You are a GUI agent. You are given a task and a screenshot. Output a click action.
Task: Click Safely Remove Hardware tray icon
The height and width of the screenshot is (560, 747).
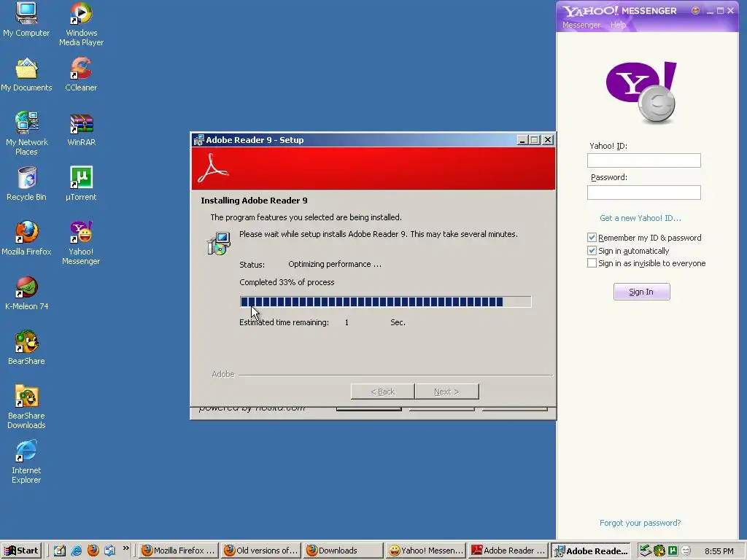pyautogui.click(x=646, y=551)
